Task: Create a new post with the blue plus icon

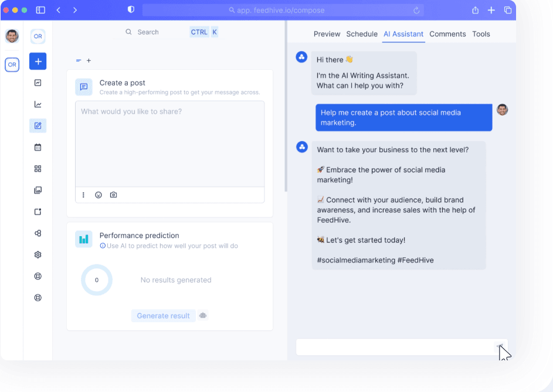Action: [x=38, y=61]
